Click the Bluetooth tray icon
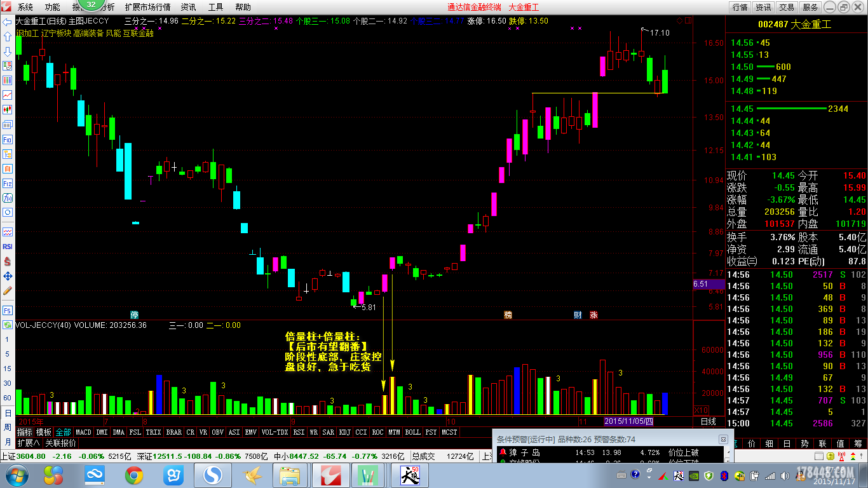The width and height of the screenshot is (868, 488). (x=723, y=475)
